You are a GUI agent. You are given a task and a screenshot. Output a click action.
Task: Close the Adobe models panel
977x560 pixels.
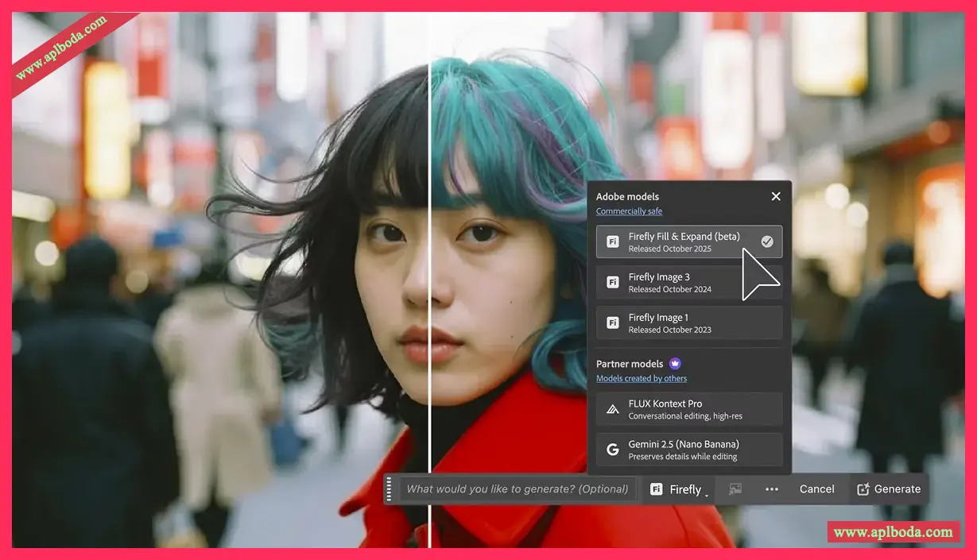click(x=776, y=196)
